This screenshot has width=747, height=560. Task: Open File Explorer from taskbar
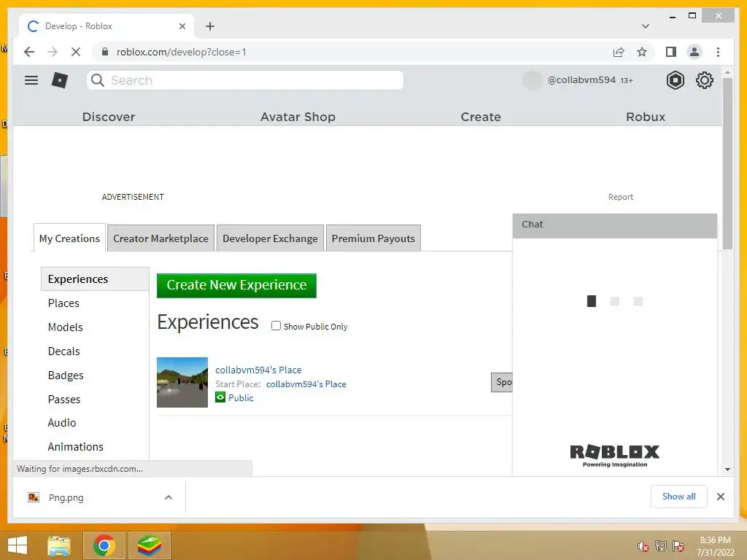(x=59, y=545)
